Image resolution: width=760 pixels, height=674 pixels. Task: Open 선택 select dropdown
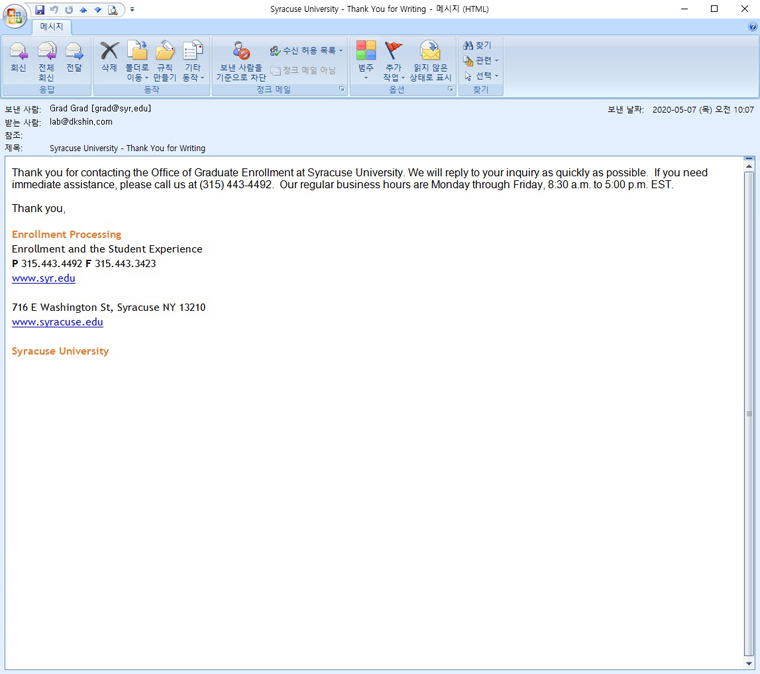pyautogui.click(x=481, y=76)
